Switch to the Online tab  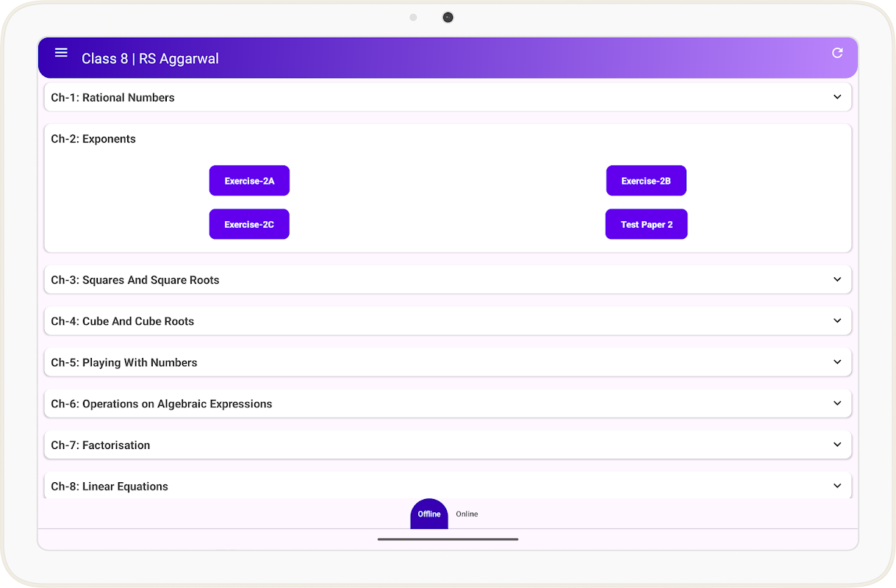(467, 514)
